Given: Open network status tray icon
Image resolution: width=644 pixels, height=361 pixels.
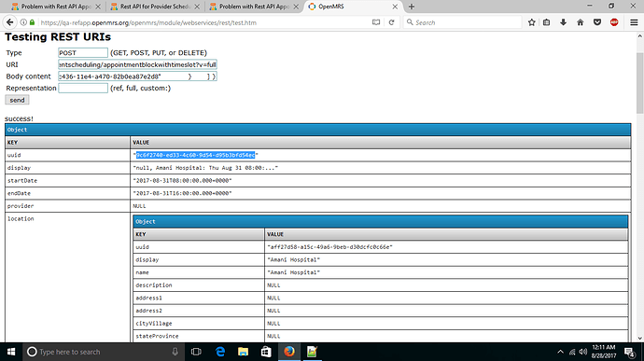Looking at the screenshot, I should tap(572, 352).
